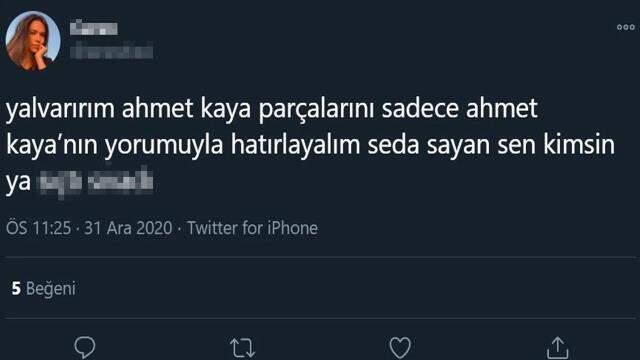View the 5 Beğeni likes list
Screen dimensions: 640x360
pos(43,288)
